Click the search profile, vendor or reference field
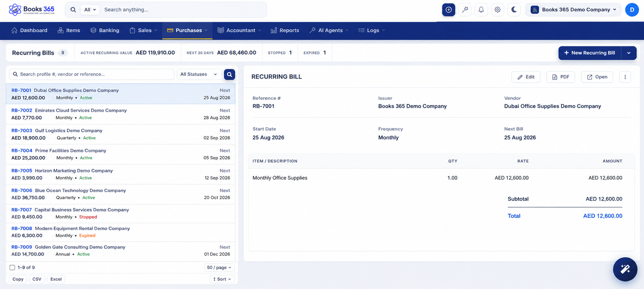The height and width of the screenshot is (289, 644). (x=92, y=74)
